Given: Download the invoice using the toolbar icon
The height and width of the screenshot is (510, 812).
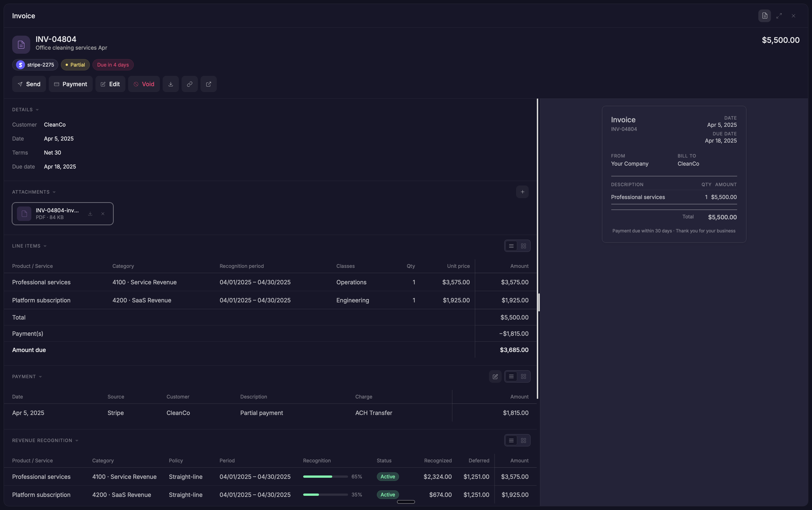Looking at the screenshot, I should pos(171,84).
